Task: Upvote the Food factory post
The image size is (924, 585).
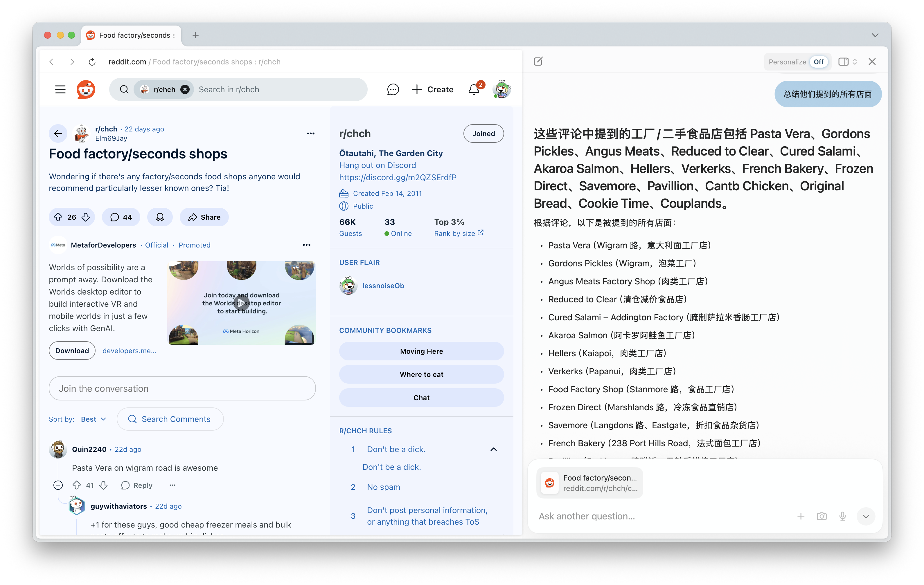Action: (x=58, y=217)
